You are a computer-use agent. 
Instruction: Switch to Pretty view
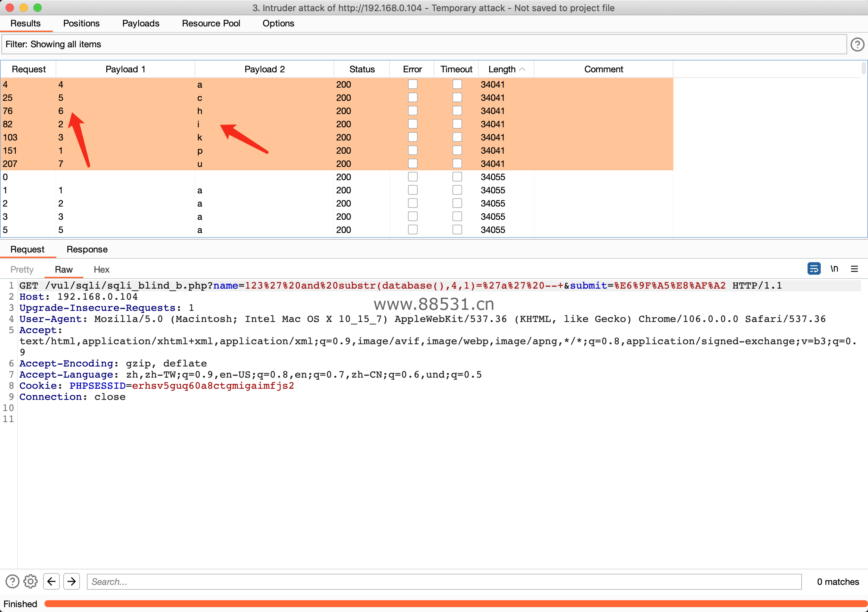[x=22, y=269]
